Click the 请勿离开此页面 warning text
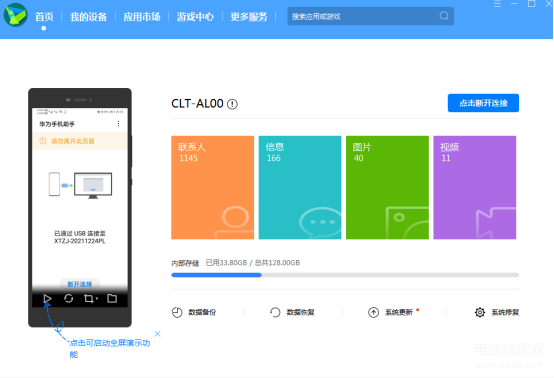The width and height of the screenshot is (554, 378). tap(73, 141)
